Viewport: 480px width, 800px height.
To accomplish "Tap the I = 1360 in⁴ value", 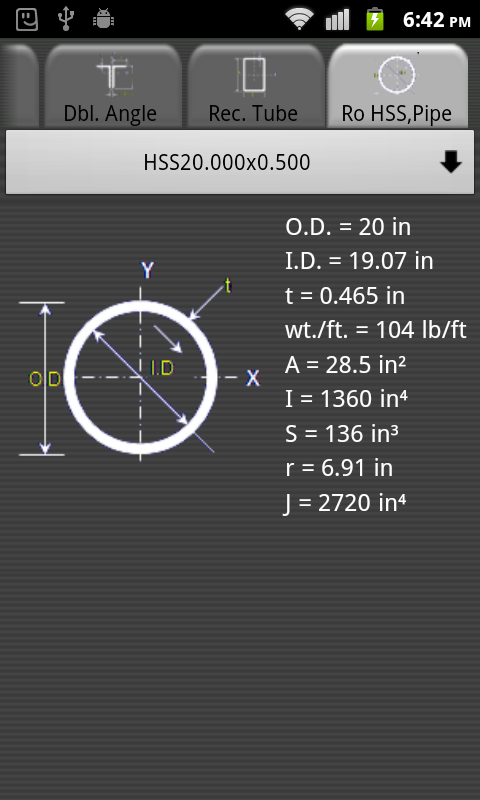I will (x=346, y=399).
